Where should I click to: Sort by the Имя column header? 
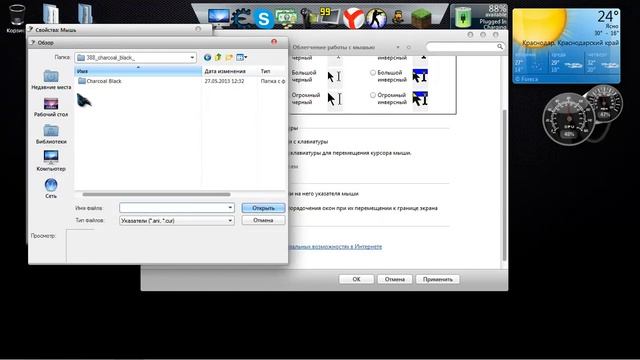[x=138, y=71]
